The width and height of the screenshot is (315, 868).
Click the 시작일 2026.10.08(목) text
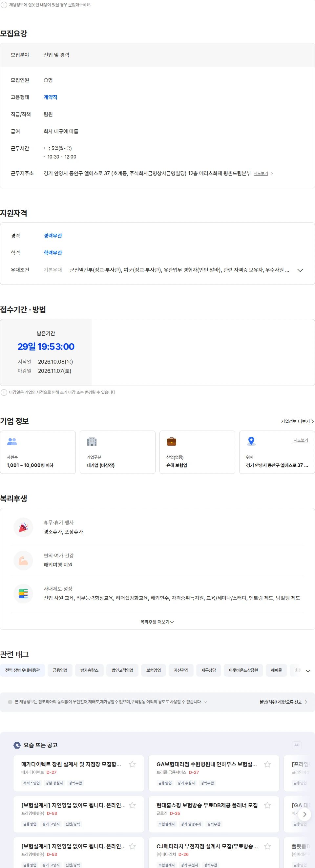(x=45, y=362)
